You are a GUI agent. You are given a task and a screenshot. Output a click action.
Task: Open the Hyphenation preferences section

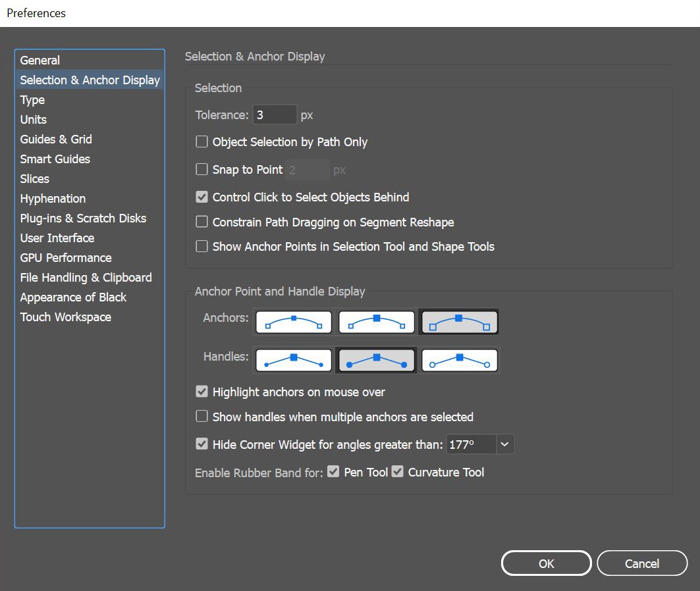[x=90, y=199]
